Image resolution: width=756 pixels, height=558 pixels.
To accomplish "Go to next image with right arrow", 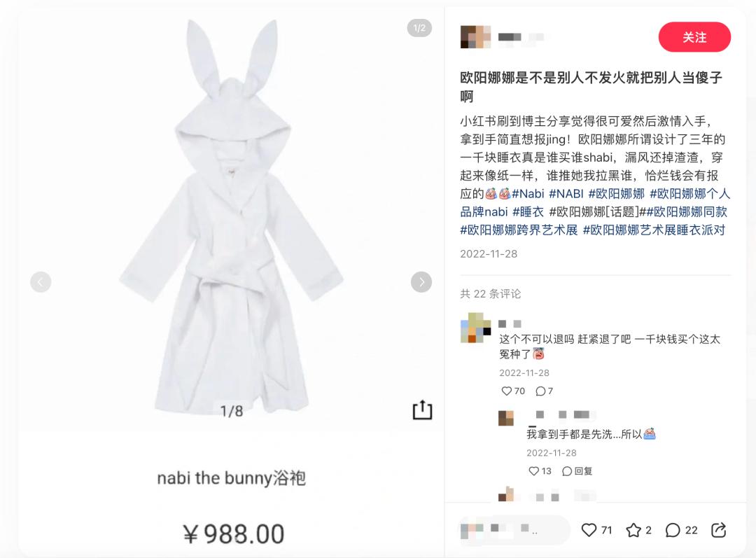I will point(421,281).
